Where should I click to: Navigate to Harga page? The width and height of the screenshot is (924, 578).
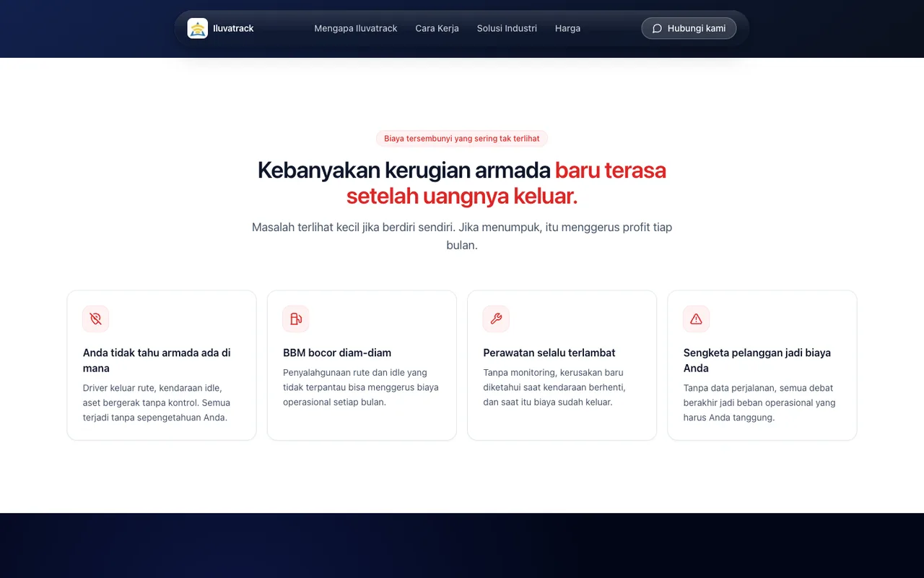567,28
